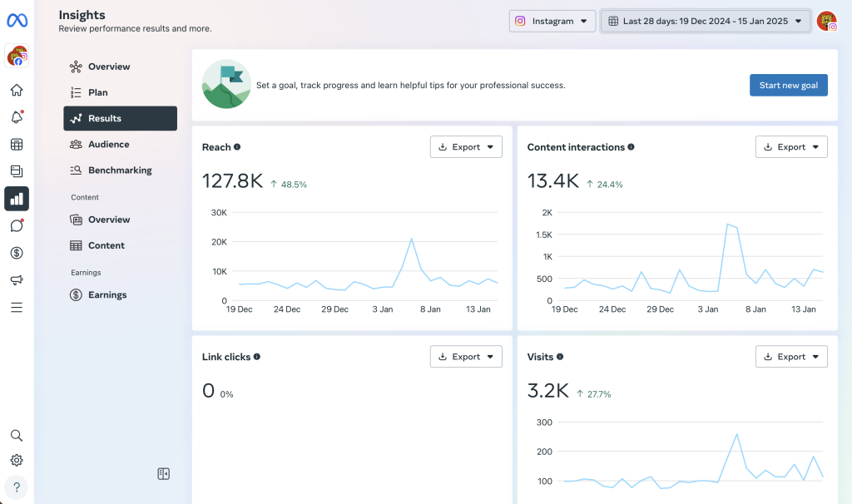Open the profile avatar at top right
This screenshot has height=504, width=852.
pyautogui.click(x=827, y=21)
